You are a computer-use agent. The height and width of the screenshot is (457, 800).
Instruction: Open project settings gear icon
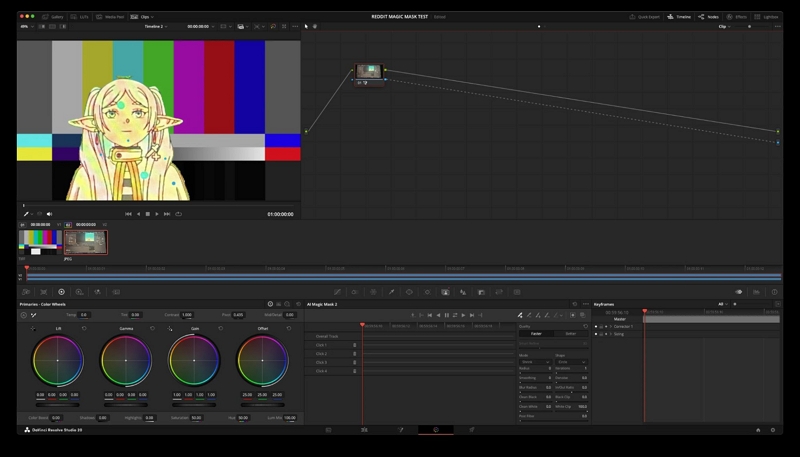tap(773, 430)
